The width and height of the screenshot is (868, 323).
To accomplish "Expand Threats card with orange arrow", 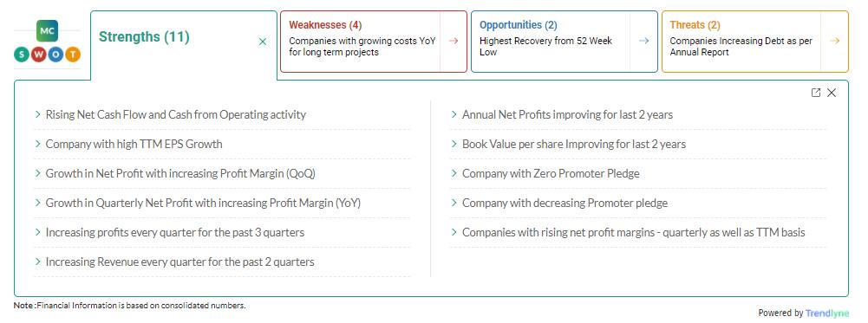I will [835, 41].
